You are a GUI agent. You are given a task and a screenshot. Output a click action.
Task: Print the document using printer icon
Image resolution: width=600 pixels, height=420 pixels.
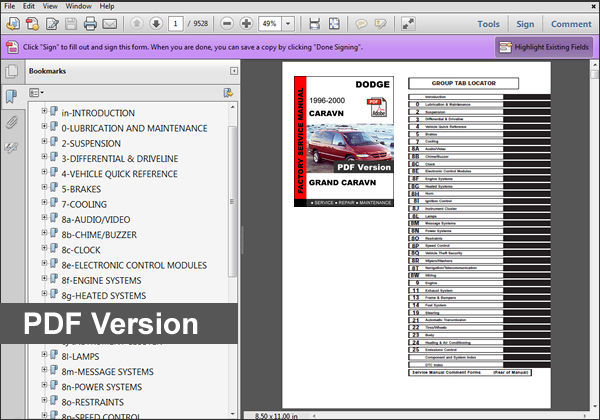click(x=90, y=24)
